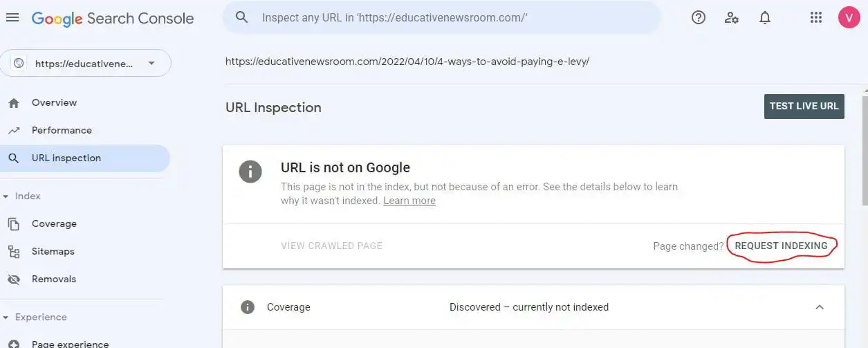Click the info icon beside Coverage
This screenshot has height=348, width=868.
point(248,307)
